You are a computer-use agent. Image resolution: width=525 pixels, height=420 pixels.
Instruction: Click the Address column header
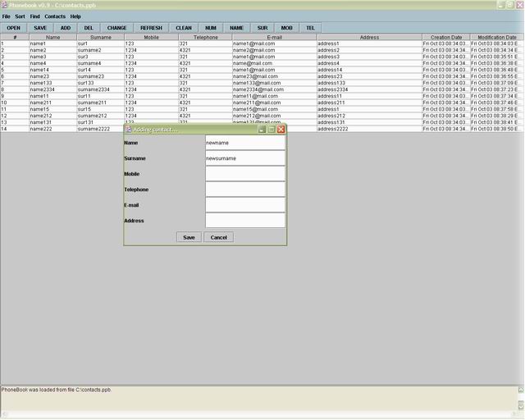(369, 37)
